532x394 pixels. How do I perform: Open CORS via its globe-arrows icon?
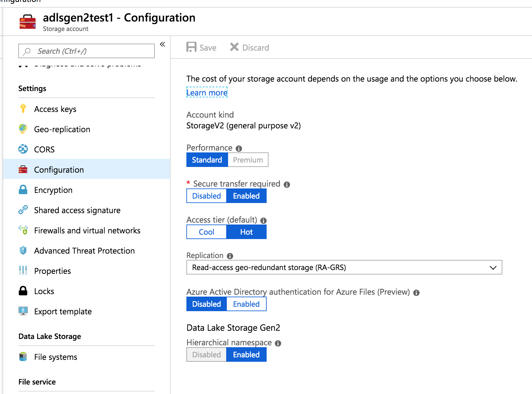(23, 149)
